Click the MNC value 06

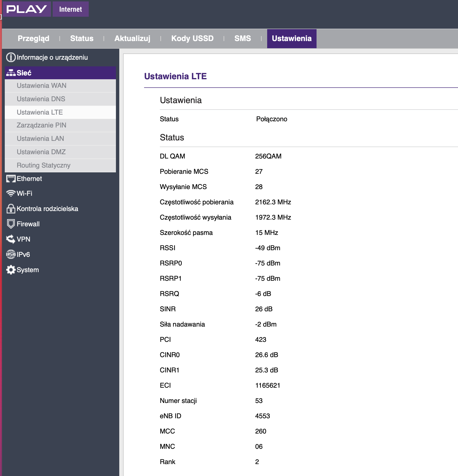click(259, 447)
